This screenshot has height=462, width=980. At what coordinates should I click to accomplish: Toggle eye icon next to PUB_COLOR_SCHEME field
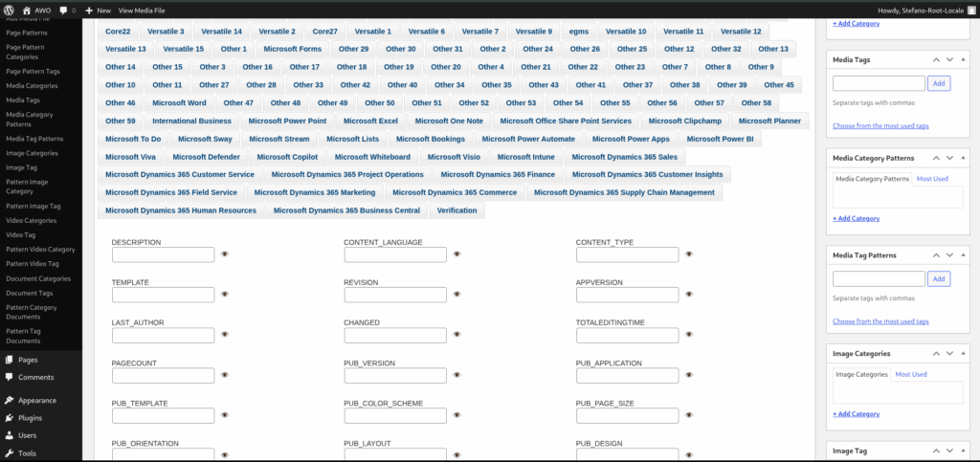(x=457, y=415)
